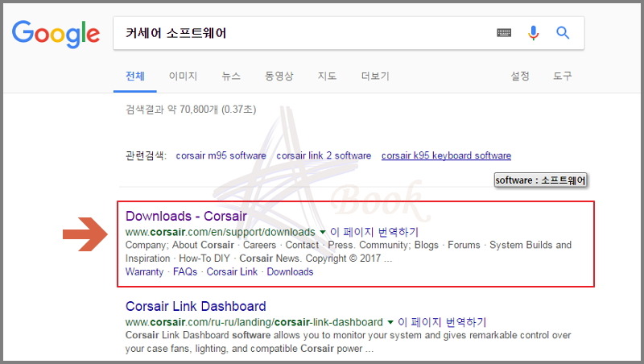Click related search corsair k95 keyboard software
Screen dimensions: 644x364
pos(447,155)
